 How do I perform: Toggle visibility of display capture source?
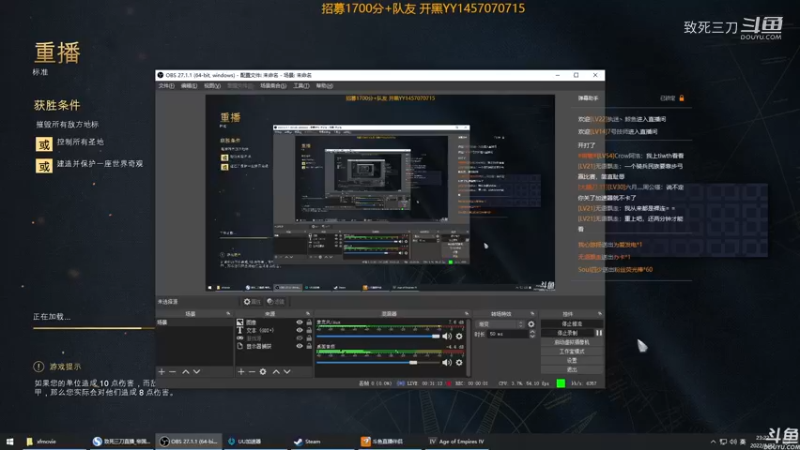[x=299, y=346]
